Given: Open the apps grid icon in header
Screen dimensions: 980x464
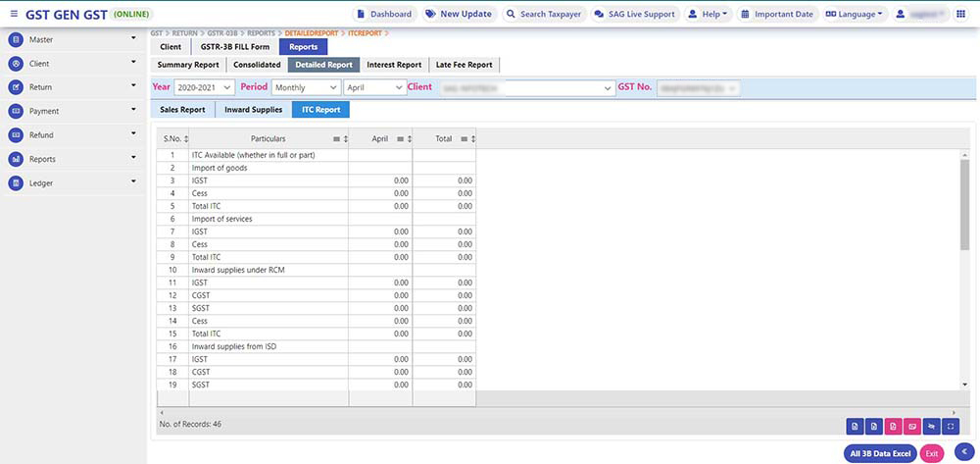Looking at the screenshot, I should pos(959,15).
